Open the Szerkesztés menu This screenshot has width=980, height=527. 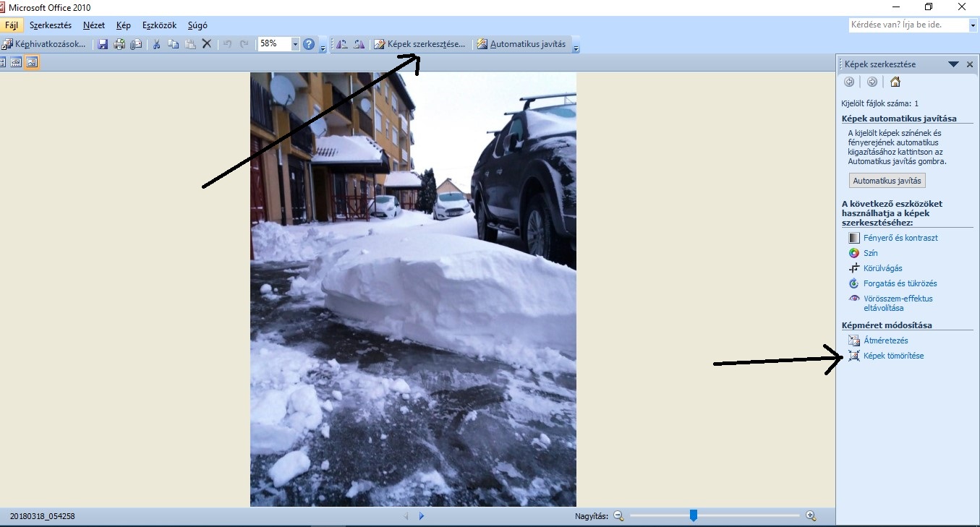tap(51, 25)
